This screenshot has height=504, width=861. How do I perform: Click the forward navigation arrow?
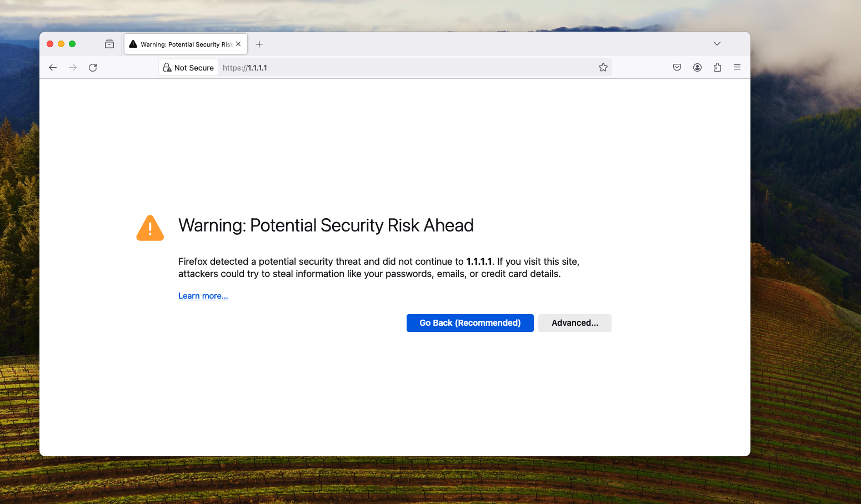[x=73, y=68]
